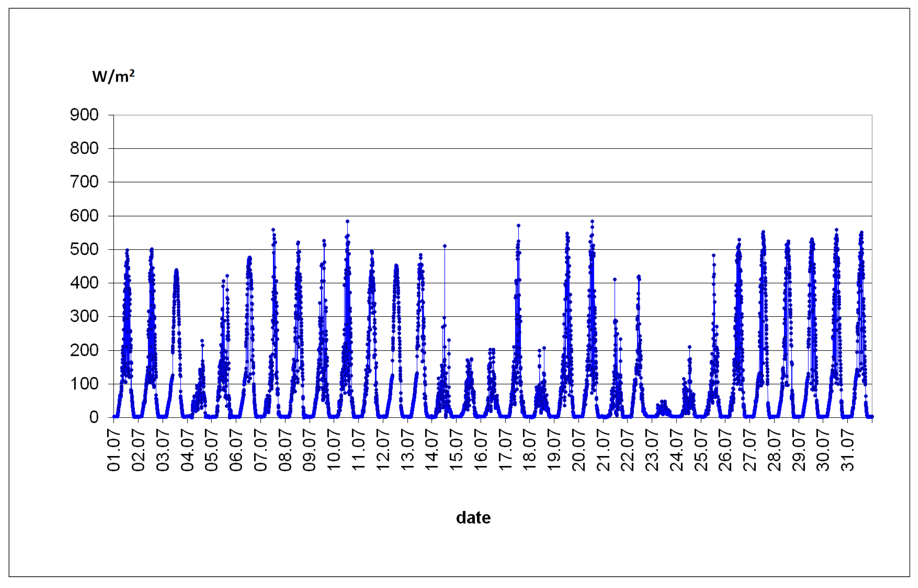Screen dimensions: 918x588
Task: Select the isolated spike point on 14.07
Action: pos(445,246)
